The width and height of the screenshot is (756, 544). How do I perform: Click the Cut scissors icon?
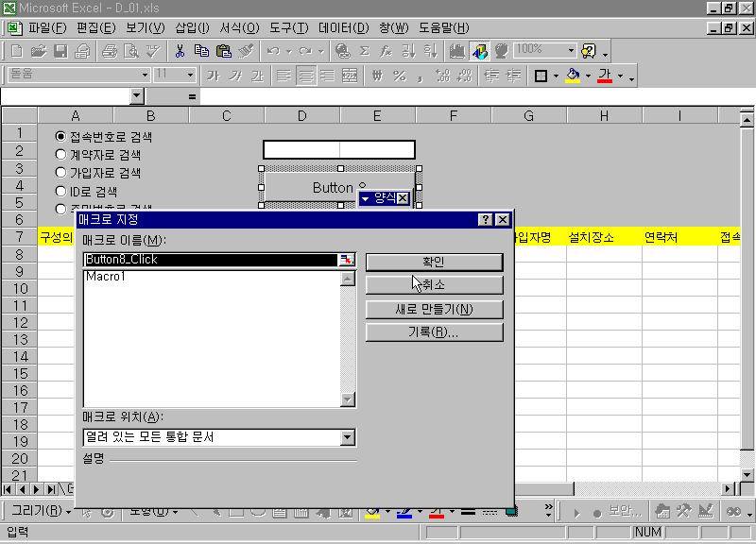(180, 50)
